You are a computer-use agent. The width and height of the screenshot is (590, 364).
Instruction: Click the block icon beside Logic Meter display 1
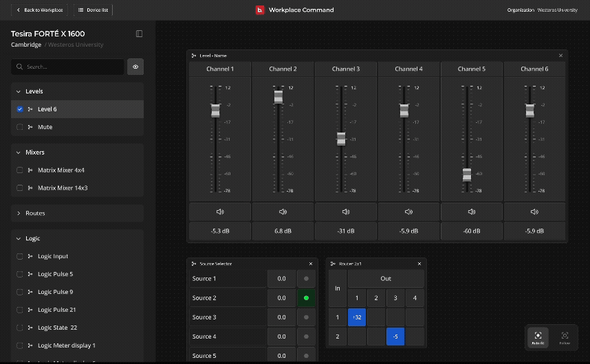click(x=30, y=345)
